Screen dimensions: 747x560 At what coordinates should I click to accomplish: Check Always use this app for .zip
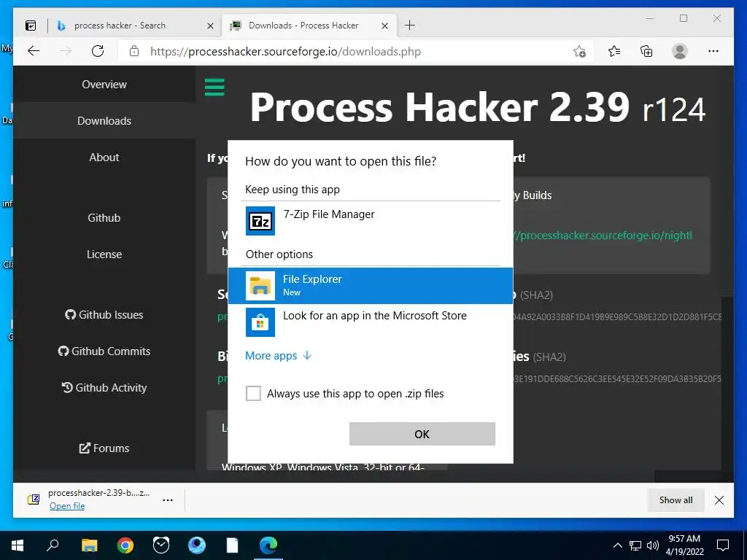coord(253,393)
